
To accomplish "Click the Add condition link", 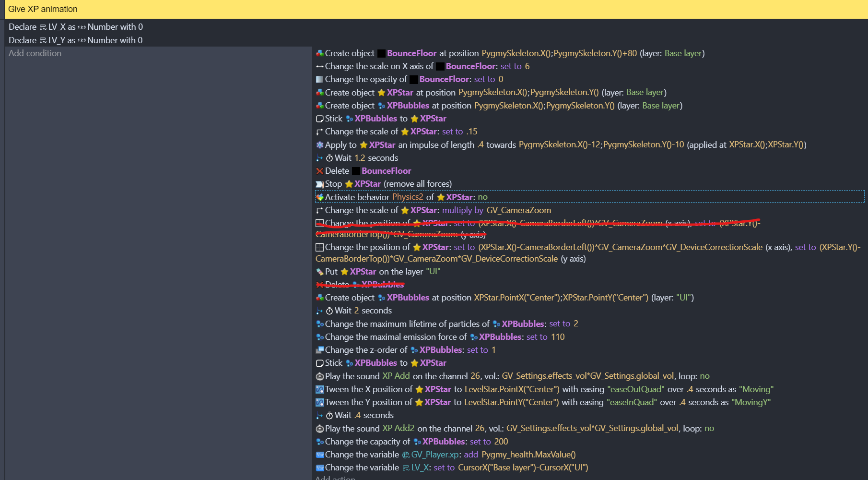I will coord(35,53).
